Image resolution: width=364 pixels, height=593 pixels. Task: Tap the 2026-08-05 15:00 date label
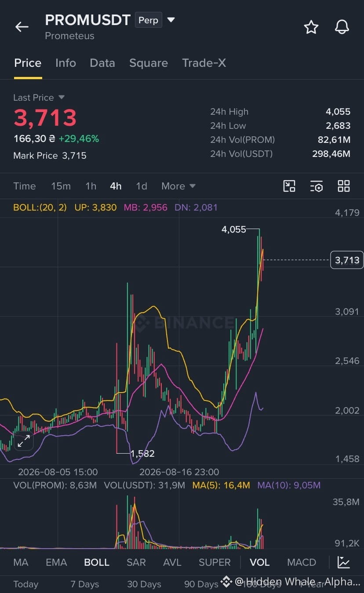pos(58,472)
